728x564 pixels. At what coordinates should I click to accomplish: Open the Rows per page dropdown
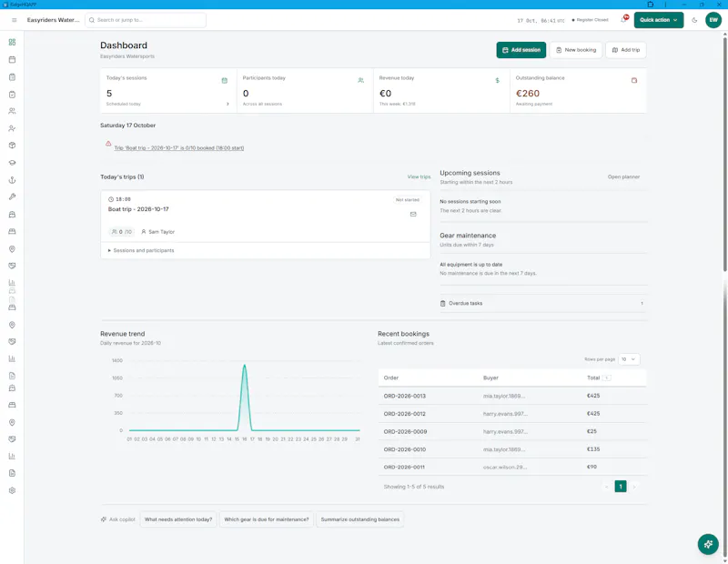click(629, 359)
